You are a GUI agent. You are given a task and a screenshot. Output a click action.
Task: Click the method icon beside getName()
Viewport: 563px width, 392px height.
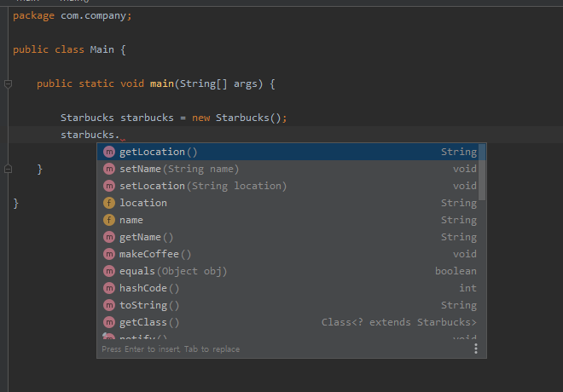pos(109,237)
